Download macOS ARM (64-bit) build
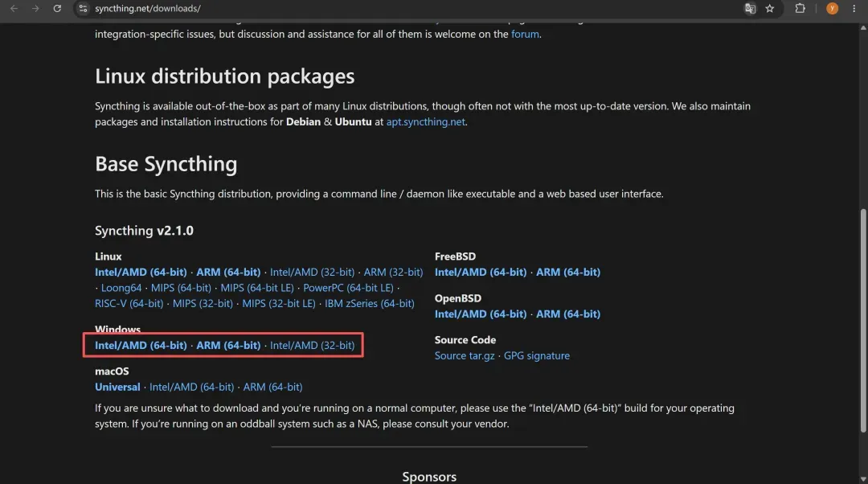Image resolution: width=868 pixels, height=484 pixels. coord(273,387)
